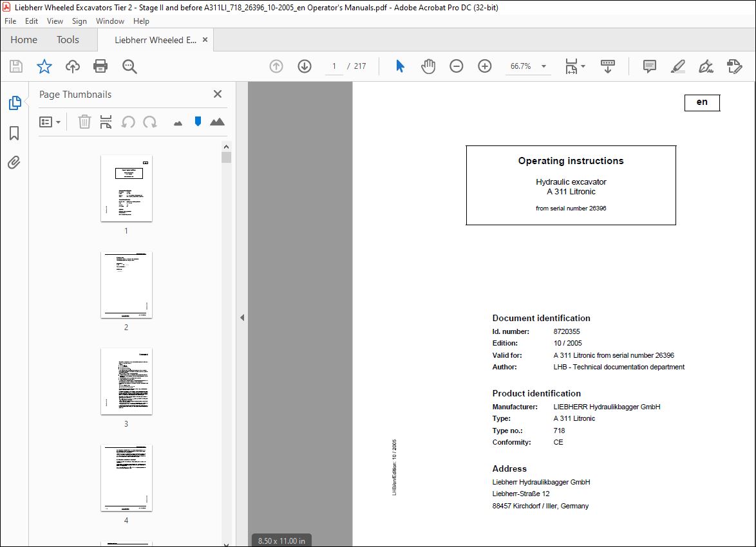756x547 pixels.
Task: Click thumbnail panel scrollbar thumb
Action: (227, 157)
